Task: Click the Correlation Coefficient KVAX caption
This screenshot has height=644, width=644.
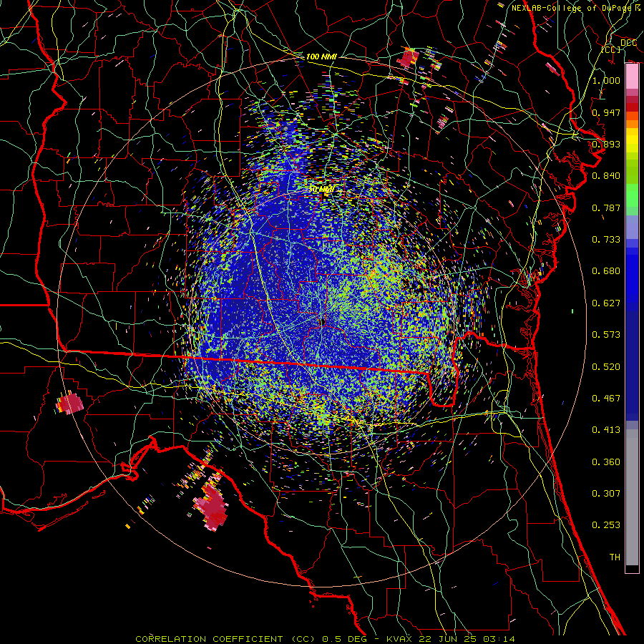Action: coord(325,639)
